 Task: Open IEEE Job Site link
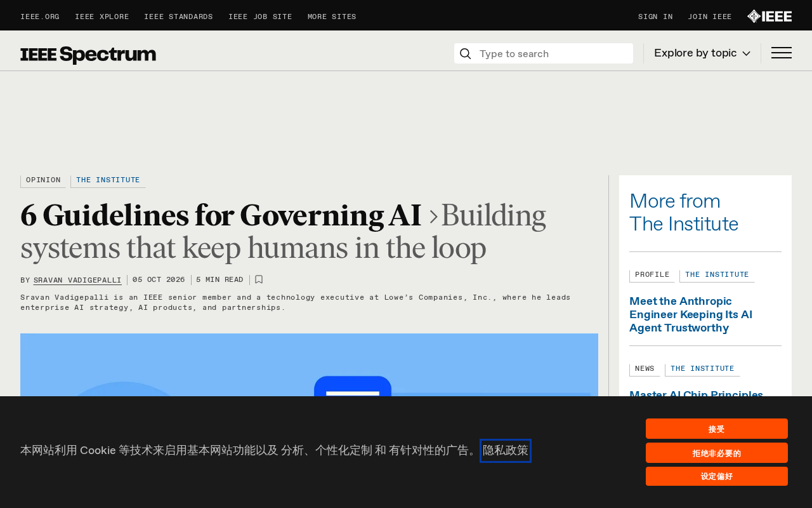(x=260, y=17)
